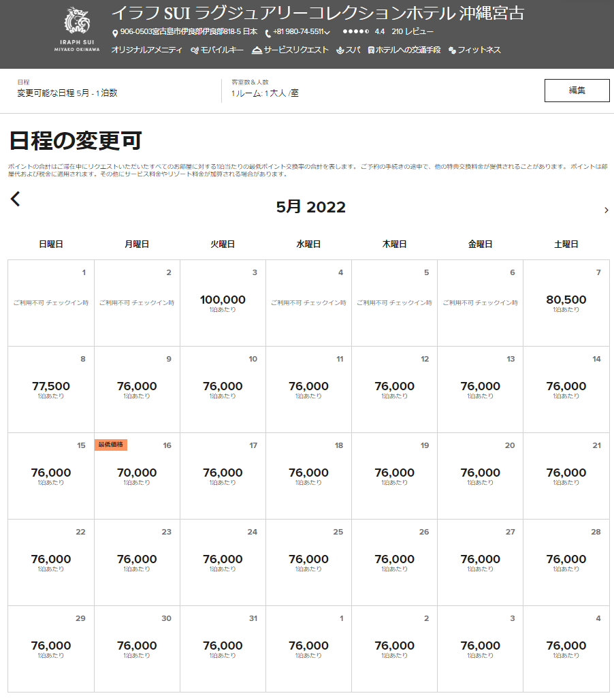Click the map pin address icon
Screen dimensions: 614x700
click(x=115, y=33)
